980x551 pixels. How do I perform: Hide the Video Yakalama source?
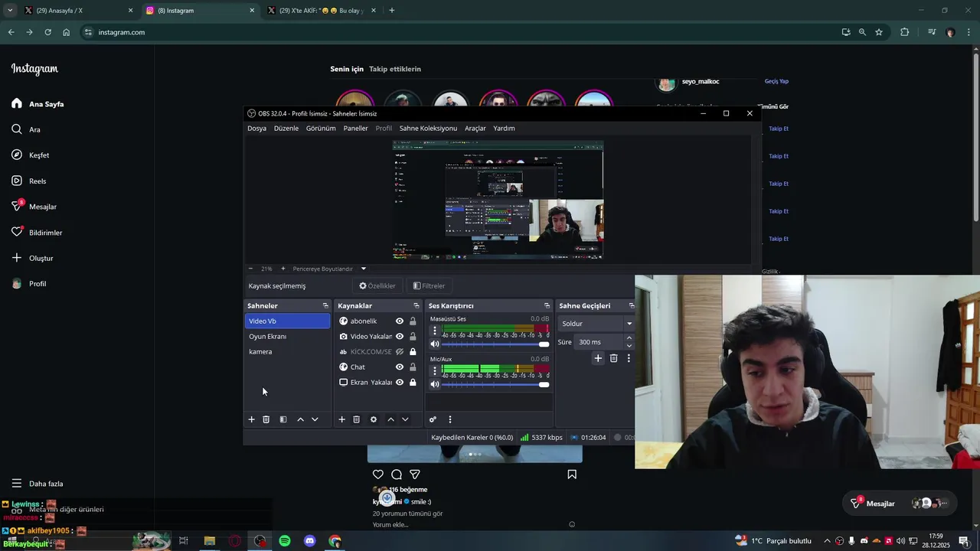(400, 337)
